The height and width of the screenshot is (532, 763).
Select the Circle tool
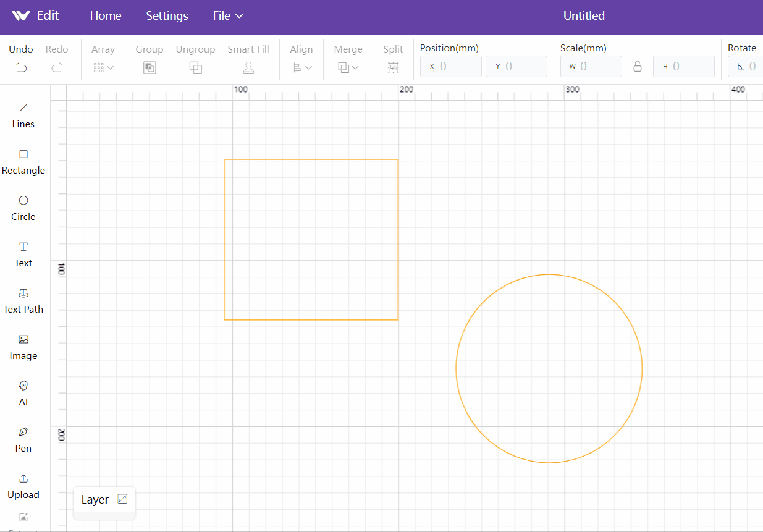pyautogui.click(x=23, y=208)
